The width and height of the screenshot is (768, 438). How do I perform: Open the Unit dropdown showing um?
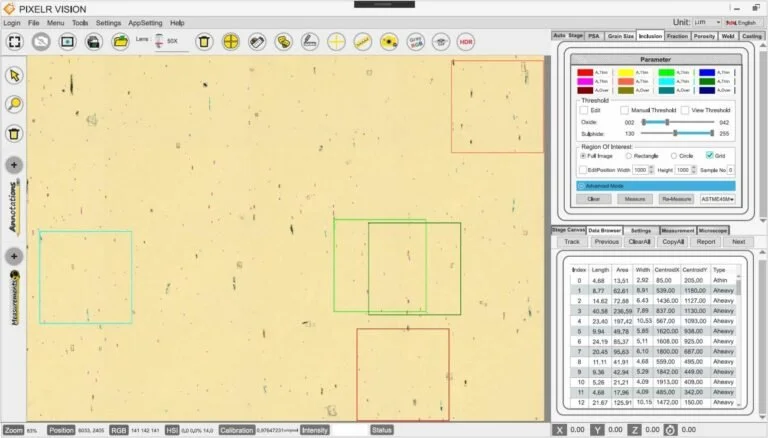pos(707,23)
